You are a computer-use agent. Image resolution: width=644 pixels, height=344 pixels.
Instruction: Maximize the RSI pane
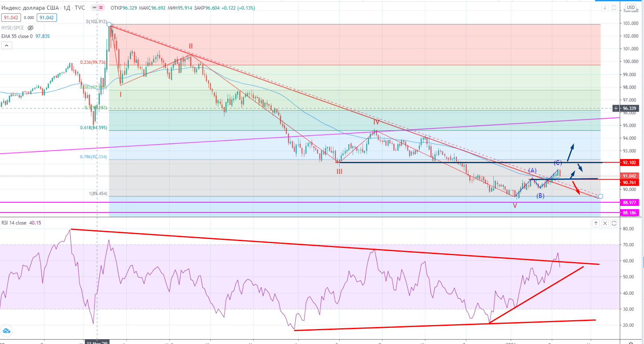click(614, 223)
